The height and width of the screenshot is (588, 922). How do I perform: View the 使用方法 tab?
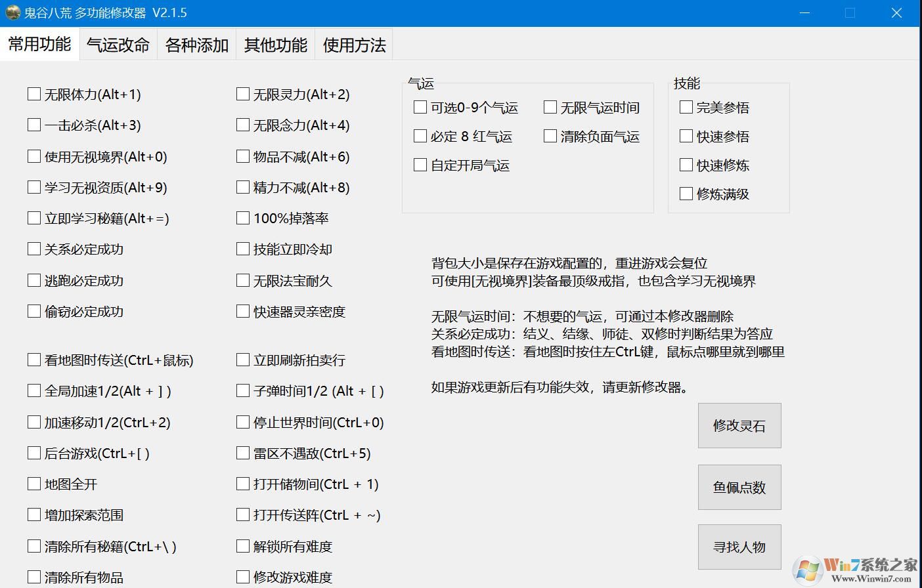click(x=353, y=44)
